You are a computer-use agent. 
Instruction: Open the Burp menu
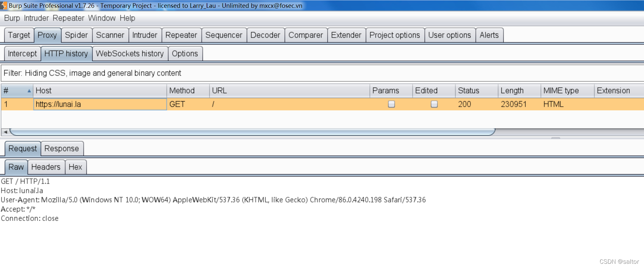click(x=12, y=18)
